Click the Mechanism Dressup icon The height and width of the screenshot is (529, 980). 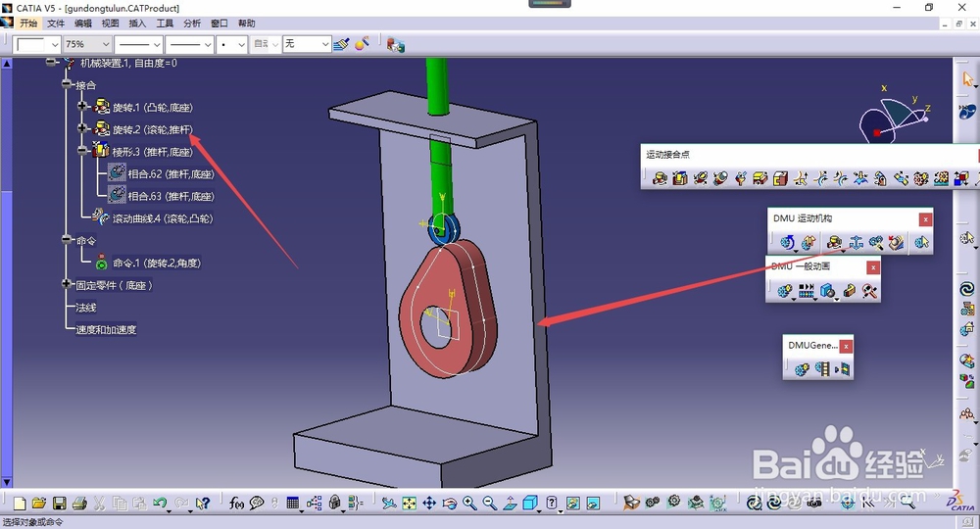pyautogui.click(x=808, y=242)
